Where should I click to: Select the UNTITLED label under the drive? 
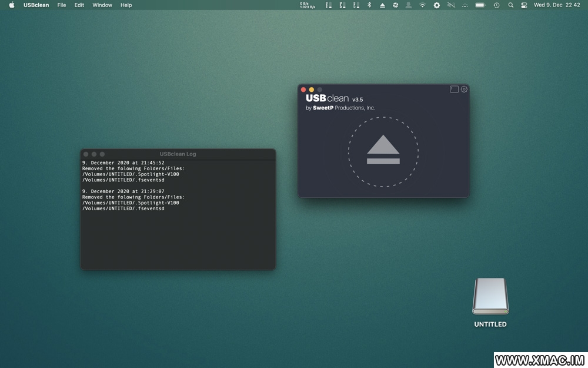click(x=490, y=324)
